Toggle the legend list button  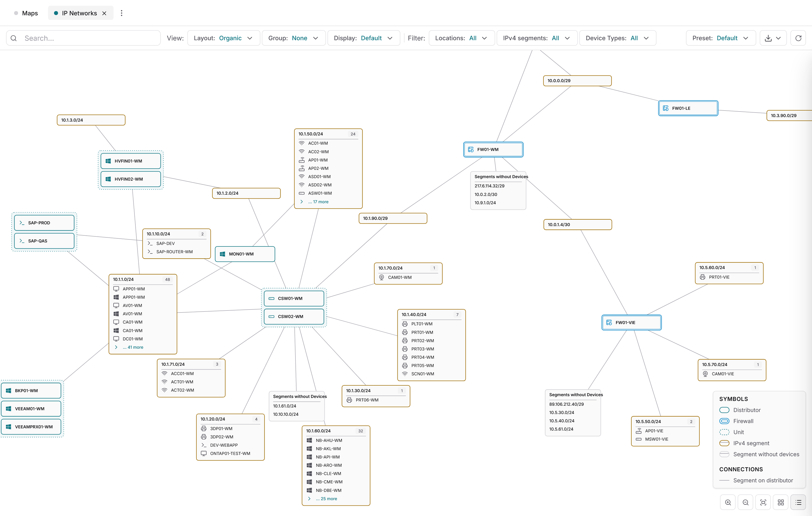tap(798, 502)
